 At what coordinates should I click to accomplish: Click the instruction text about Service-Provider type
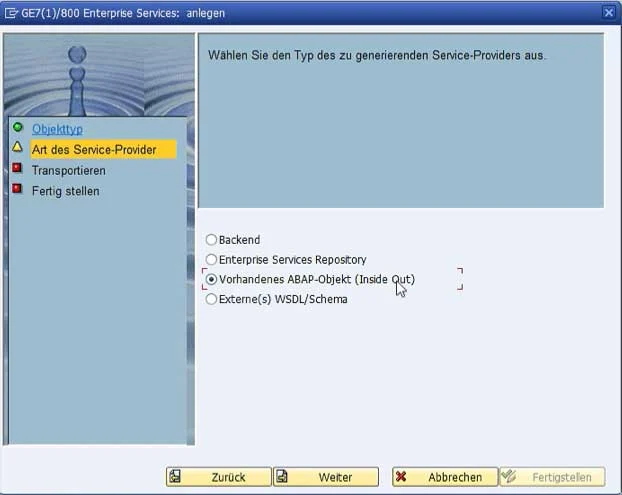377,55
